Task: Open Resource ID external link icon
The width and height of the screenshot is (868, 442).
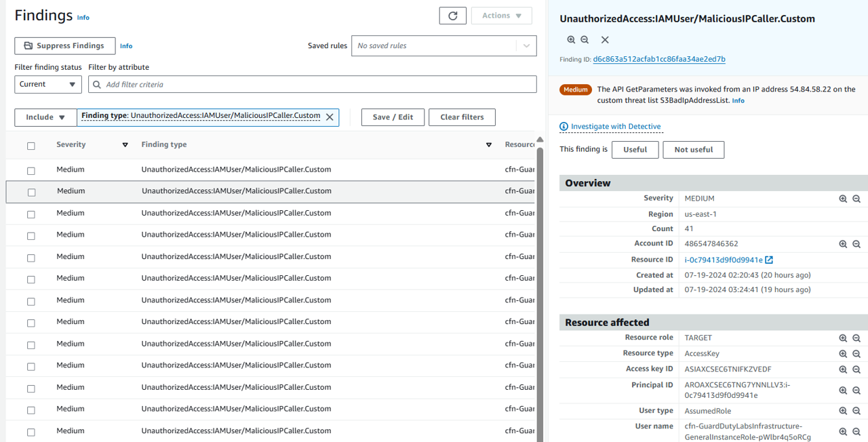Action: tap(769, 260)
